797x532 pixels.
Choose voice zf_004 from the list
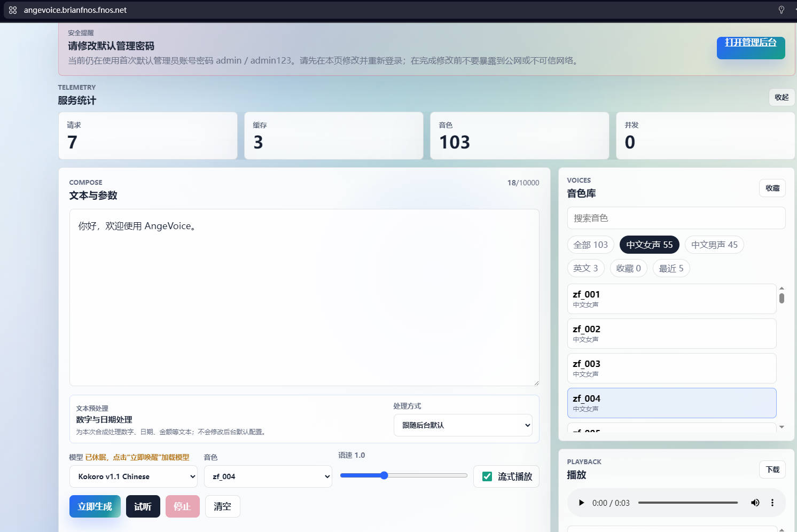coord(671,403)
